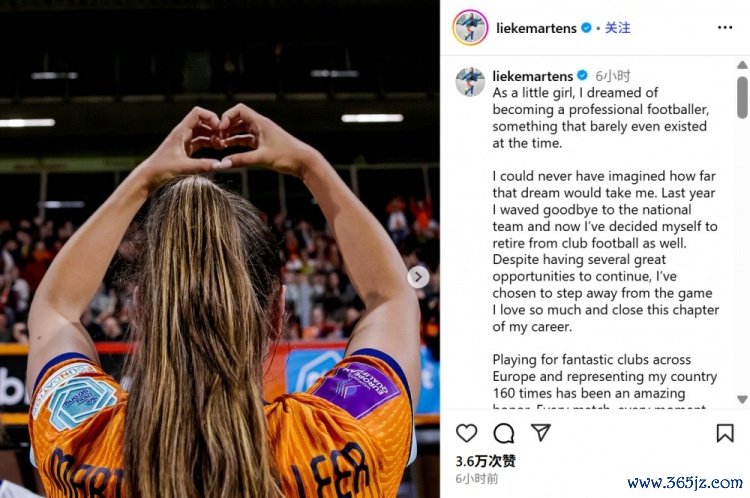Image resolution: width=750 pixels, height=498 pixels.
Task: Click the verified badge in the header
Action: (x=586, y=28)
